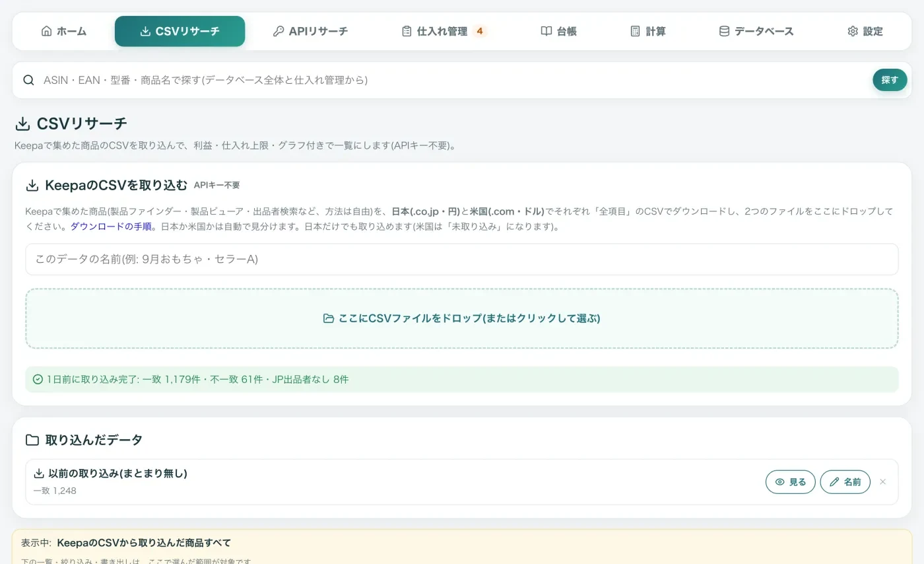Go to the 台帳 tab
The width and height of the screenshot is (924, 564).
[x=558, y=31]
